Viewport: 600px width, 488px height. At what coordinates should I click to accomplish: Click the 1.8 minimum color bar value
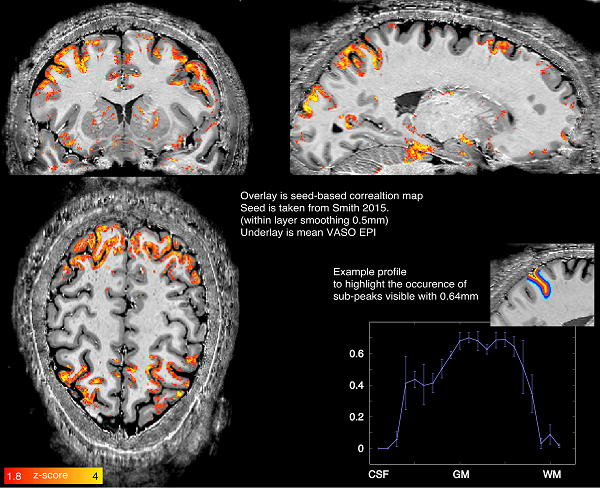(x=13, y=475)
